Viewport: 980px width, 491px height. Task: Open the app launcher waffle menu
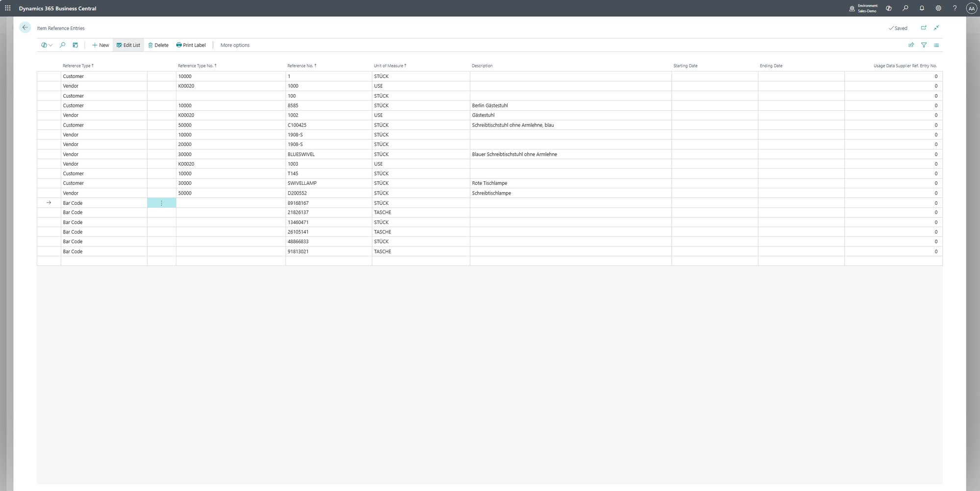(x=8, y=8)
